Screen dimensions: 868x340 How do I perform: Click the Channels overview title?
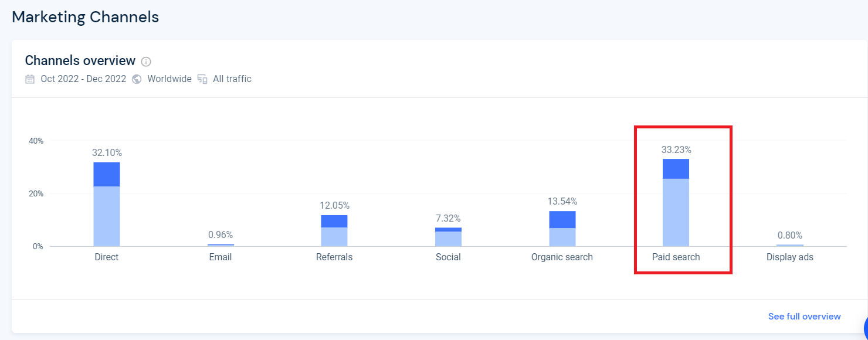click(x=80, y=60)
